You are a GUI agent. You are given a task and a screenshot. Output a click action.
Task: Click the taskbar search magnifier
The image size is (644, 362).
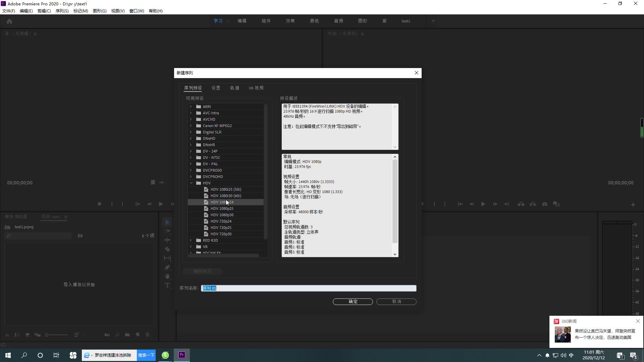click(24, 355)
